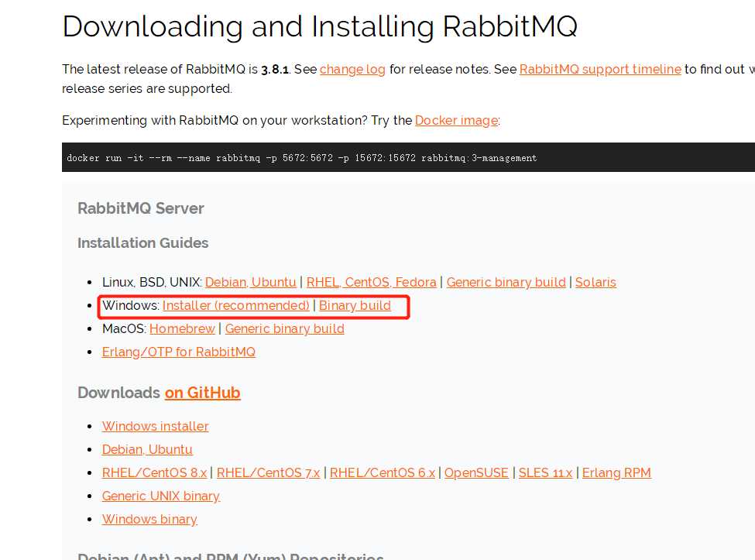Screen dimensions: 755x560
Task: Open the Solaris installation guide
Action: click(x=595, y=282)
